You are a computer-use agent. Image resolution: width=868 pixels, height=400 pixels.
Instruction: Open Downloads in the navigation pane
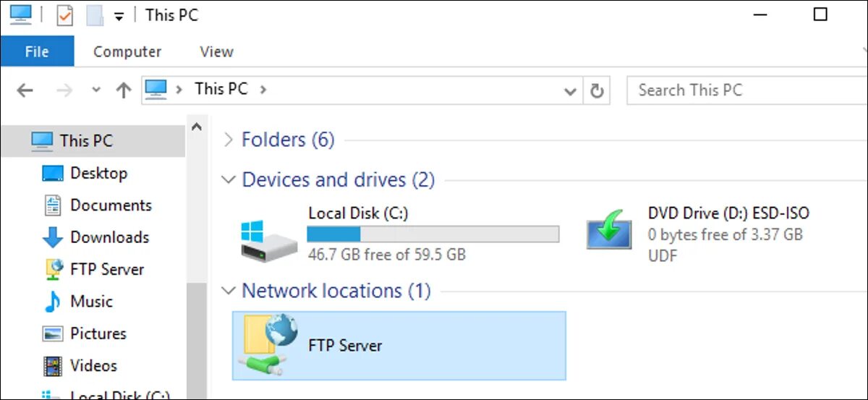point(109,237)
